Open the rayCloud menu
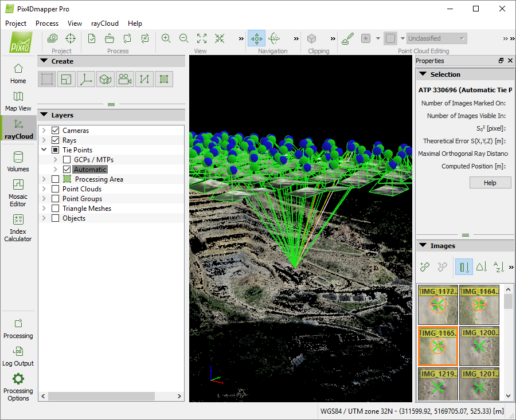Screen dimensions: 516x420 [x=104, y=23]
